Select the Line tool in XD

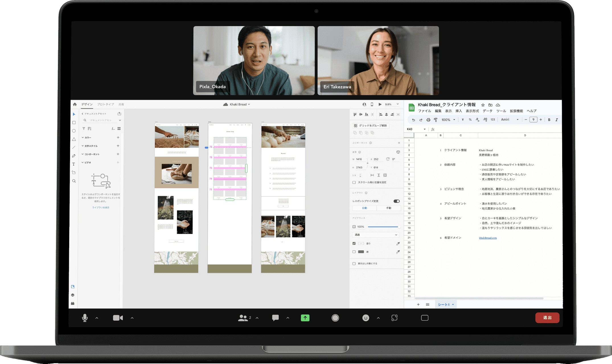pyautogui.click(x=74, y=147)
